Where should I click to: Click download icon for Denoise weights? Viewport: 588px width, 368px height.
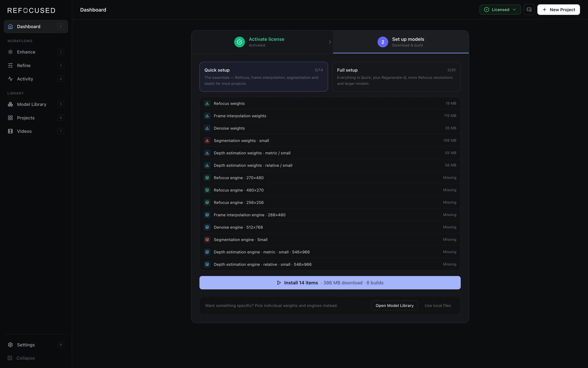point(207,128)
